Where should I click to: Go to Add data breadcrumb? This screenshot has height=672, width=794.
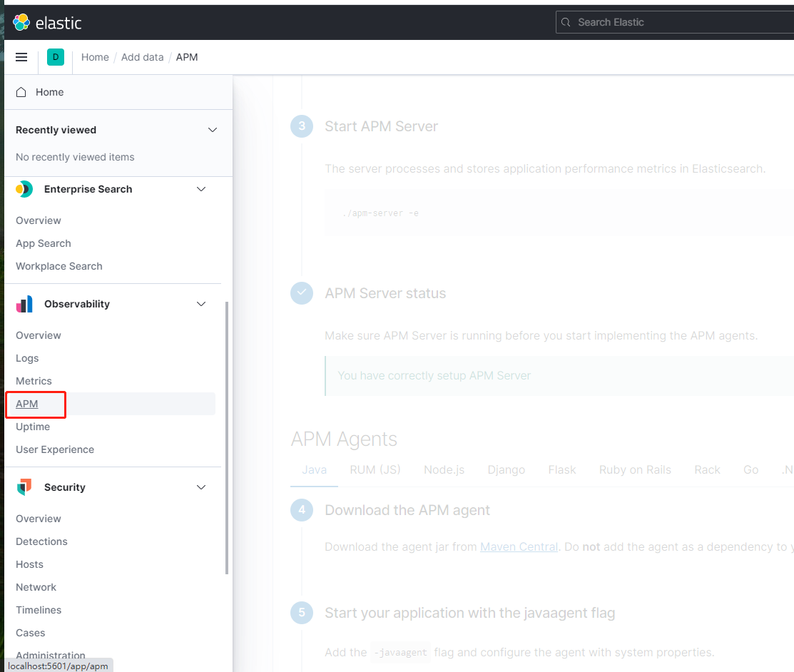pos(142,57)
